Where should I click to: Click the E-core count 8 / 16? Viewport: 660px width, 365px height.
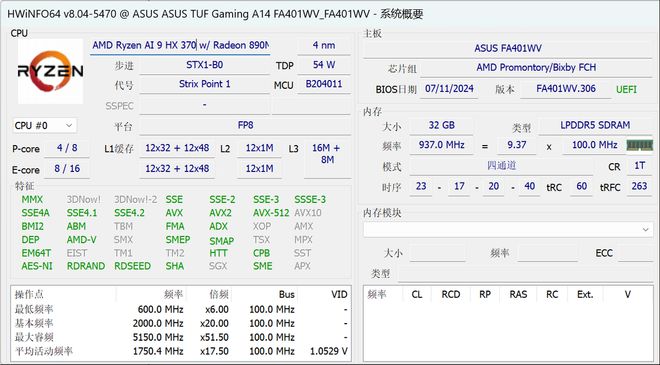coord(67,169)
